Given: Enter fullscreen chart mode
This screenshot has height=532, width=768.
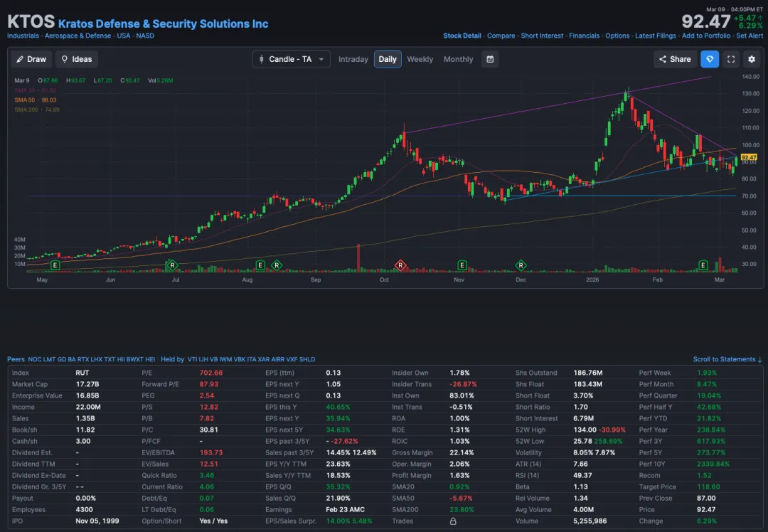Looking at the screenshot, I should (731, 59).
